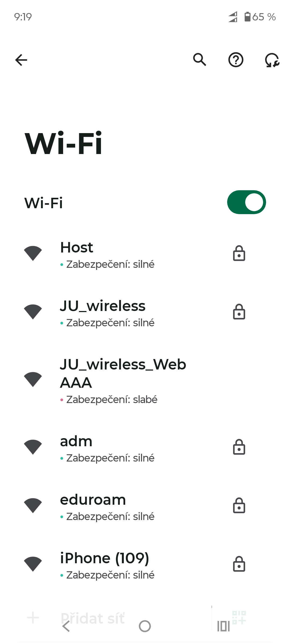290x644 pixels.
Task: Tap the network reset wrench icon
Action: [272, 60]
